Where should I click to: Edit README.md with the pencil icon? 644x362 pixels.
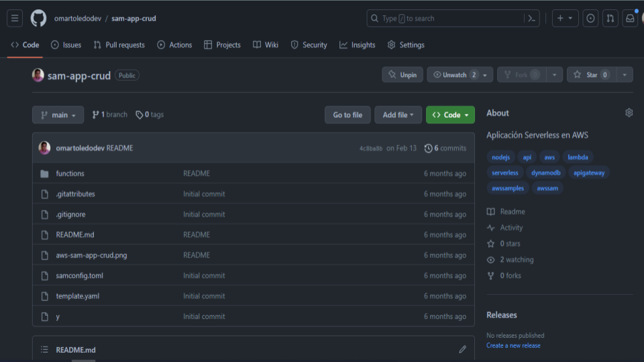pos(462,350)
